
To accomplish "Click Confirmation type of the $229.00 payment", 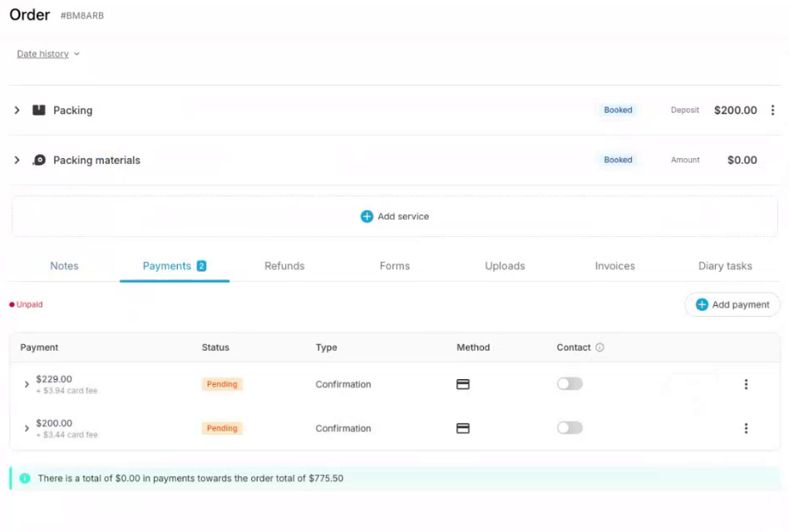I will pyautogui.click(x=343, y=385).
